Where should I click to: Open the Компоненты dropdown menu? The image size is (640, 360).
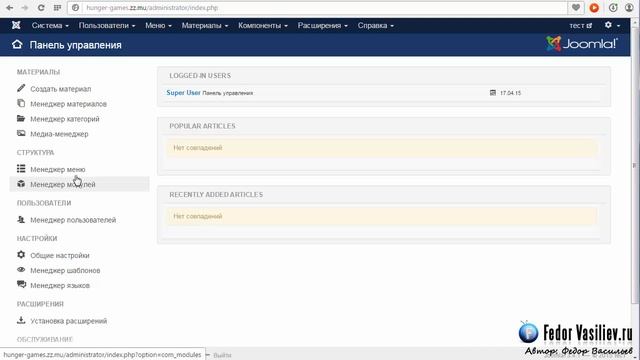(263, 25)
